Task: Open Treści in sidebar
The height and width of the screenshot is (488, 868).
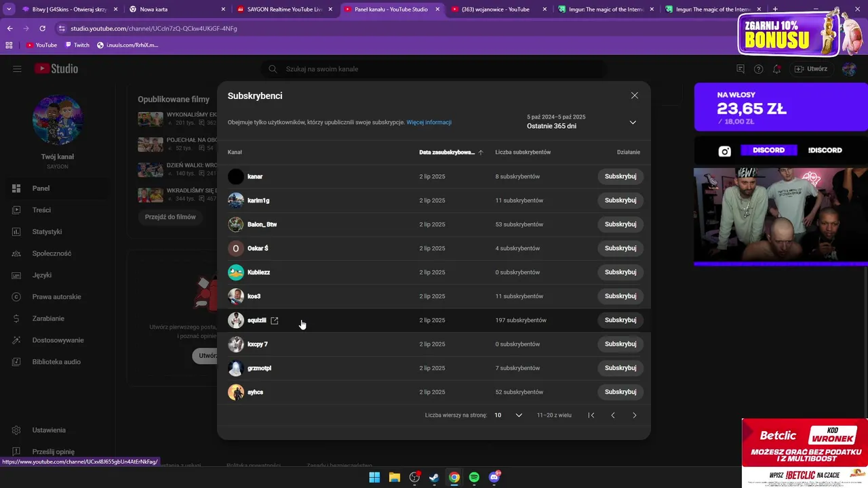Action: 58,210
